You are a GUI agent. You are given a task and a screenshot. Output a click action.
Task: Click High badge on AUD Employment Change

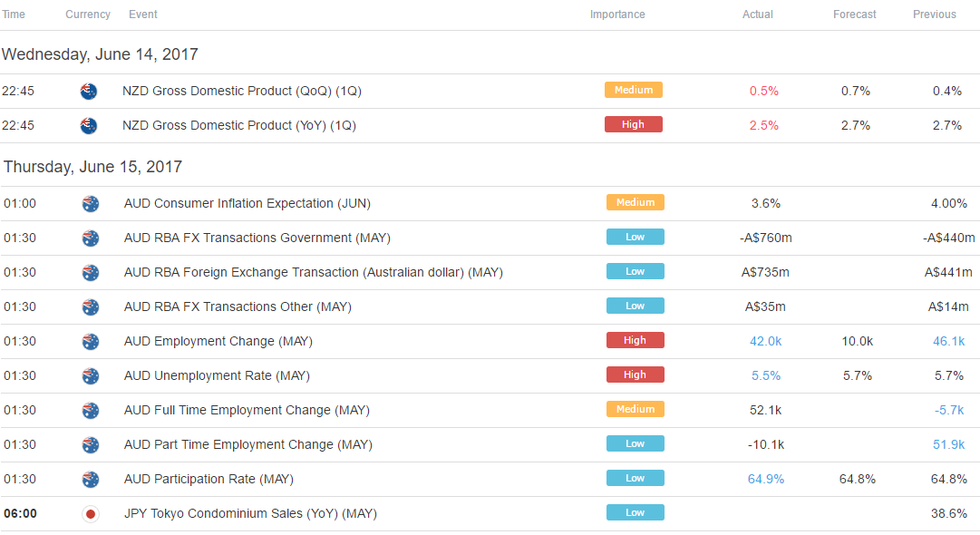[635, 340]
